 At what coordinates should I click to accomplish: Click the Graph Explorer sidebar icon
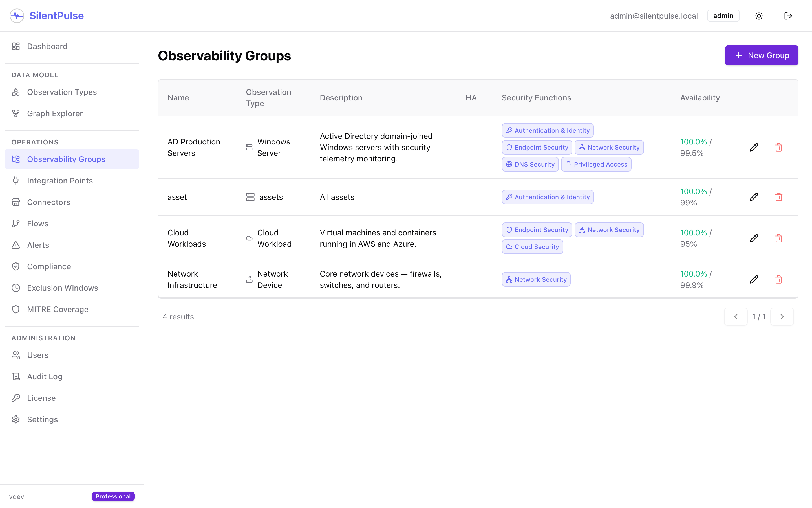16,113
